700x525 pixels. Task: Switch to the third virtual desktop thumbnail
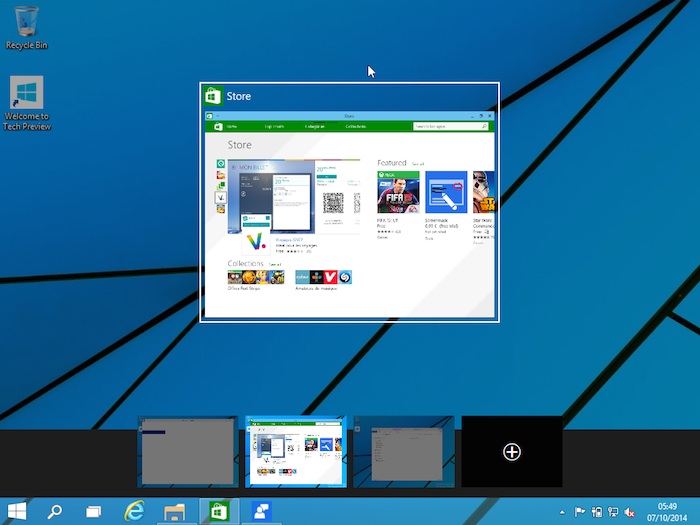pyautogui.click(x=403, y=452)
